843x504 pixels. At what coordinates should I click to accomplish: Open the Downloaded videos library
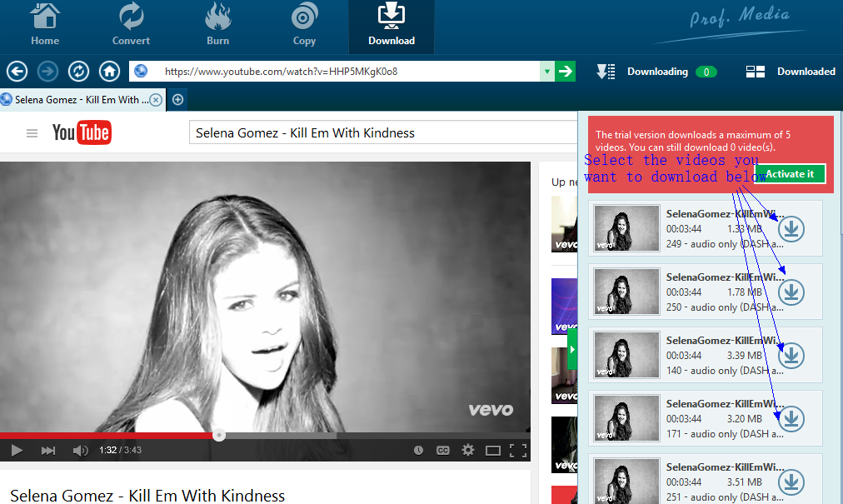[806, 72]
